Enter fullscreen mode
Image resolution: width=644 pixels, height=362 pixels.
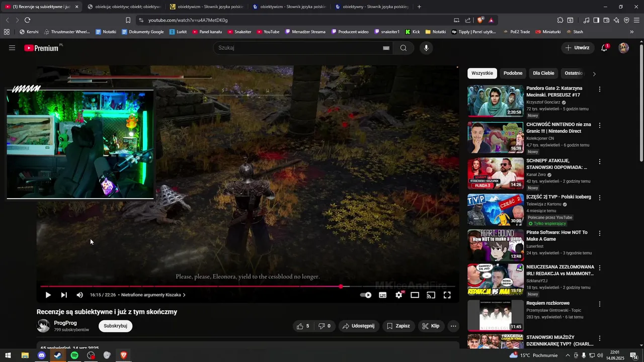(447, 295)
